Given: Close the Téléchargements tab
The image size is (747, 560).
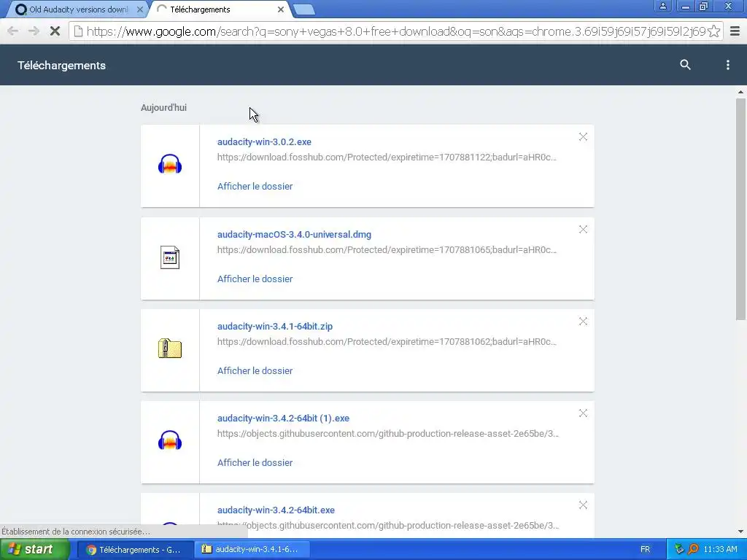Looking at the screenshot, I should point(281,9).
